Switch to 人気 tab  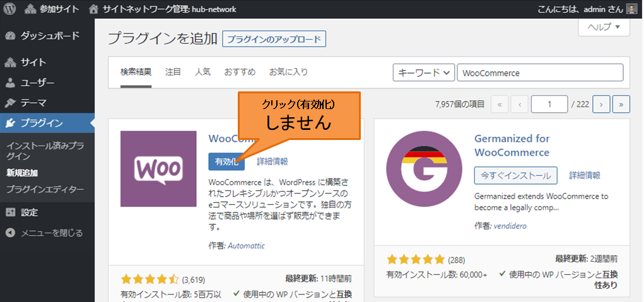click(x=202, y=73)
